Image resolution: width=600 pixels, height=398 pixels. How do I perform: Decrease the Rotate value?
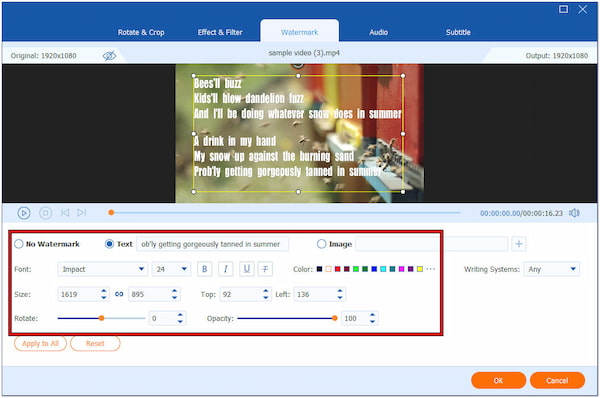click(180, 321)
